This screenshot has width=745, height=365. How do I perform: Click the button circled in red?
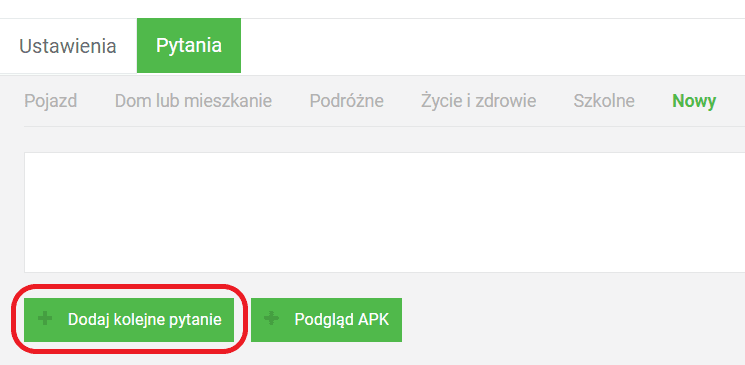[129, 320]
